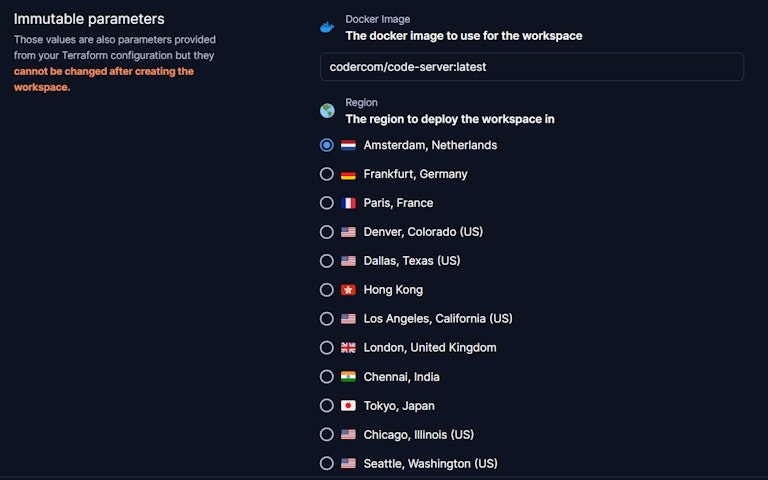This screenshot has width=768, height=480.
Task: Click the Germany flag icon
Action: point(348,174)
